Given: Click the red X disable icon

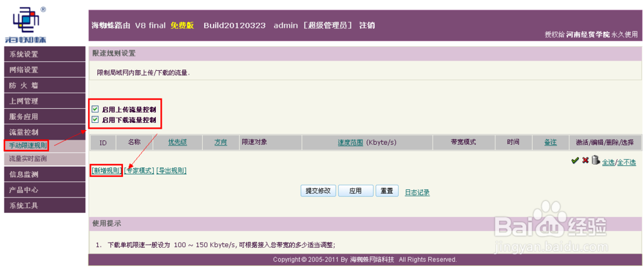Looking at the screenshot, I should pyautogui.click(x=585, y=162).
